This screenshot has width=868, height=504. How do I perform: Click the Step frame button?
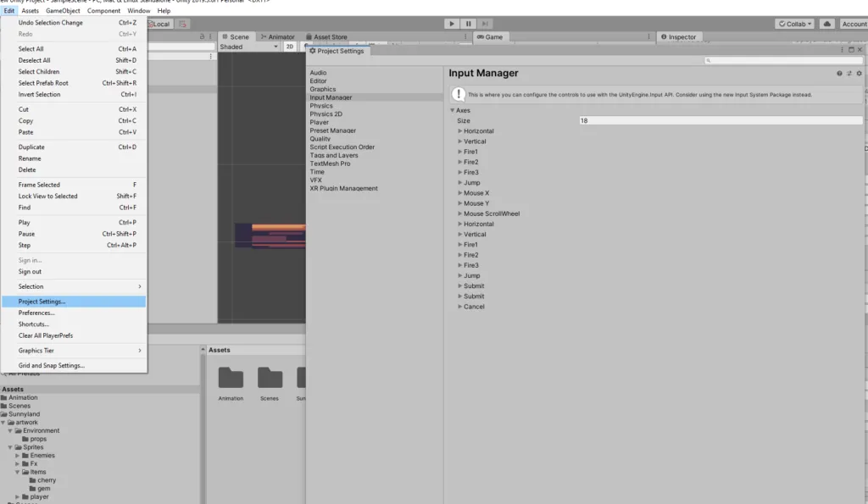(485, 24)
